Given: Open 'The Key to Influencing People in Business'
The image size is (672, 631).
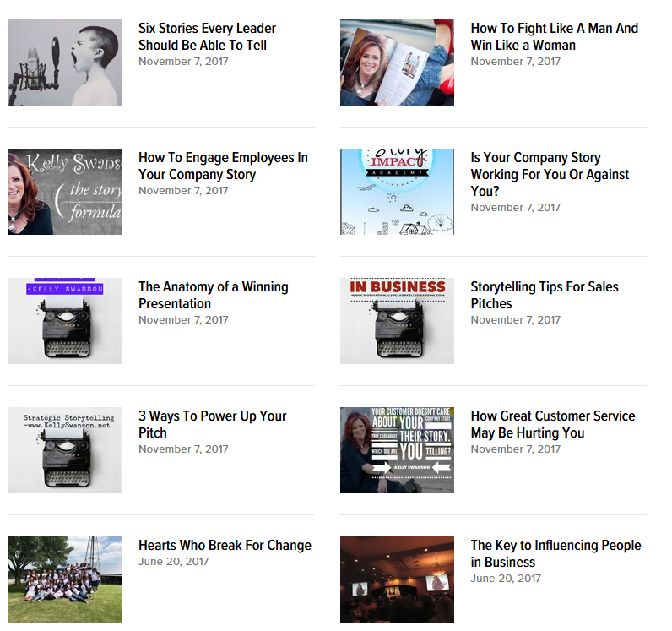Looking at the screenshot, I should pos(555,553).
